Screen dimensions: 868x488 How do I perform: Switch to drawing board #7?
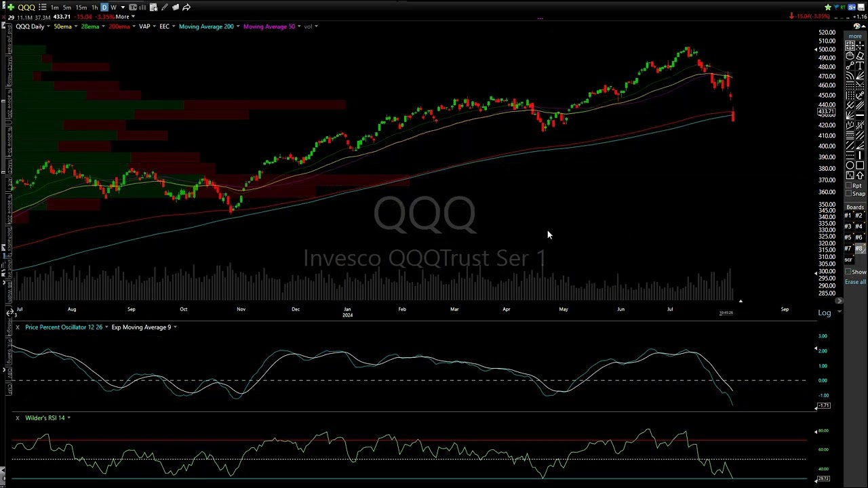(x=848, y=248)
